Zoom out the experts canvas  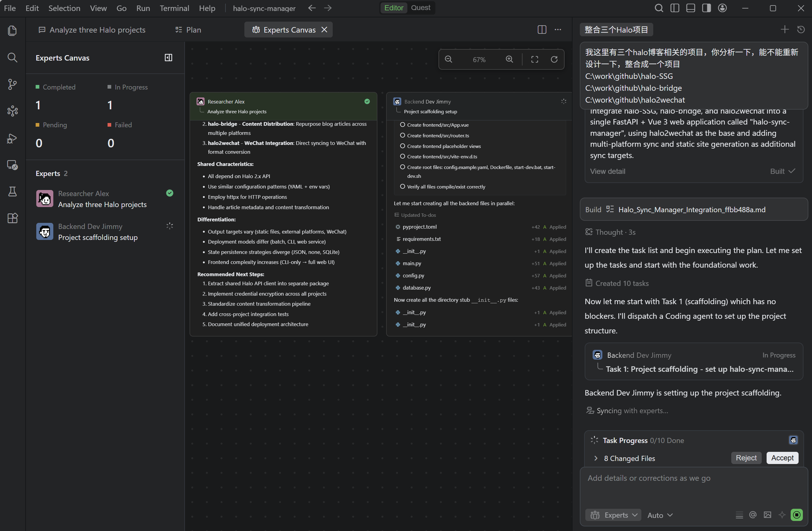[x=449, y=59]
